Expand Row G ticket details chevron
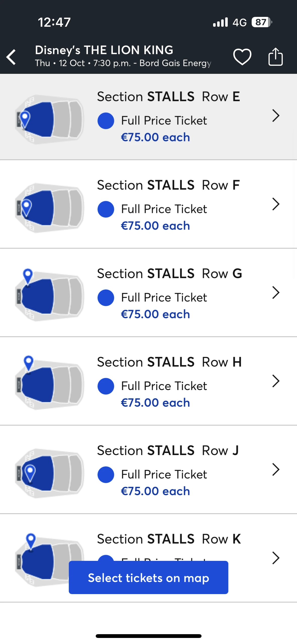This screenshot has width=297, height=644. 276,293
